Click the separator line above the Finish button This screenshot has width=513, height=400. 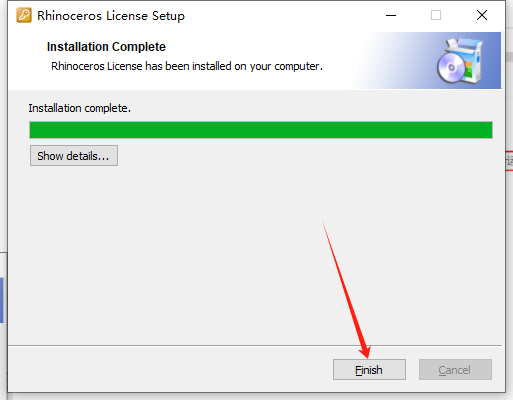[255, 345]
